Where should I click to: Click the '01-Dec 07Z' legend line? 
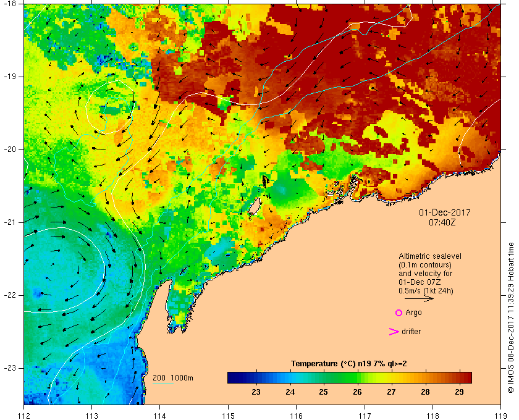tap(420, 282)
